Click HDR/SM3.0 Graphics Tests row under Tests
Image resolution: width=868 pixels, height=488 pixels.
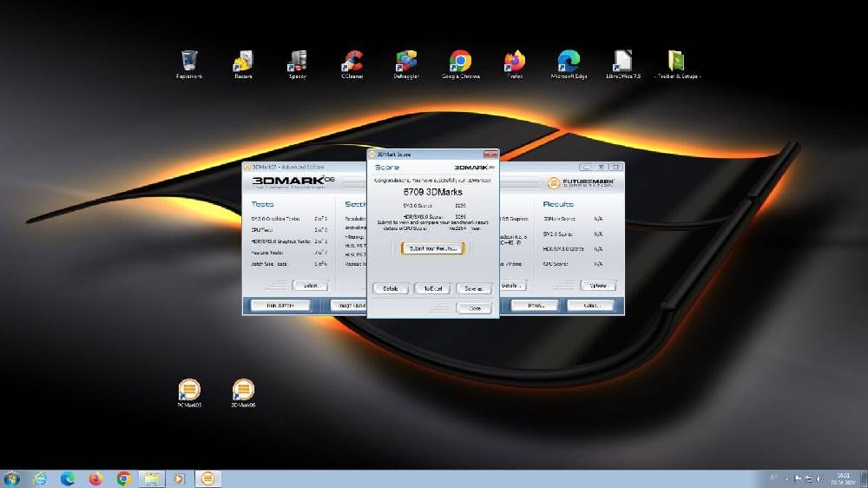[290, 241]
